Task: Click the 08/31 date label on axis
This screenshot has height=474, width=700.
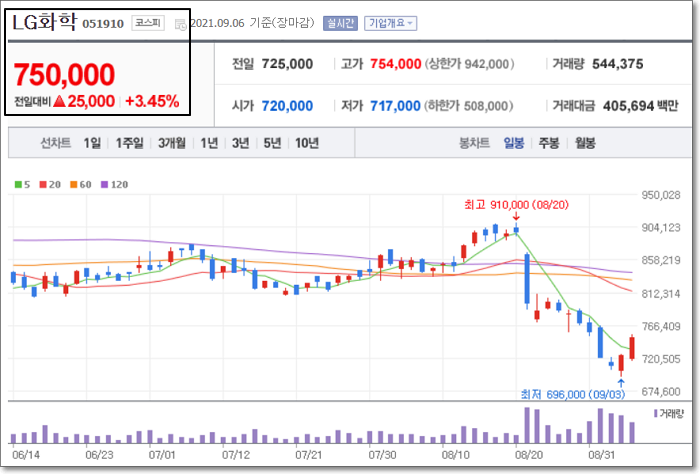Action: click(x=601, y=455)
